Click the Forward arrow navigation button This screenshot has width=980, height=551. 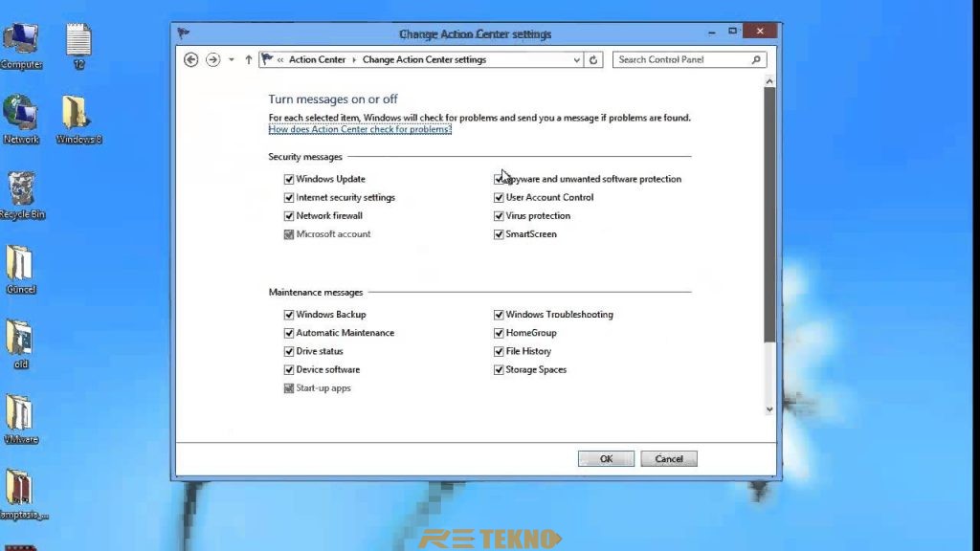tap(212, 59)
